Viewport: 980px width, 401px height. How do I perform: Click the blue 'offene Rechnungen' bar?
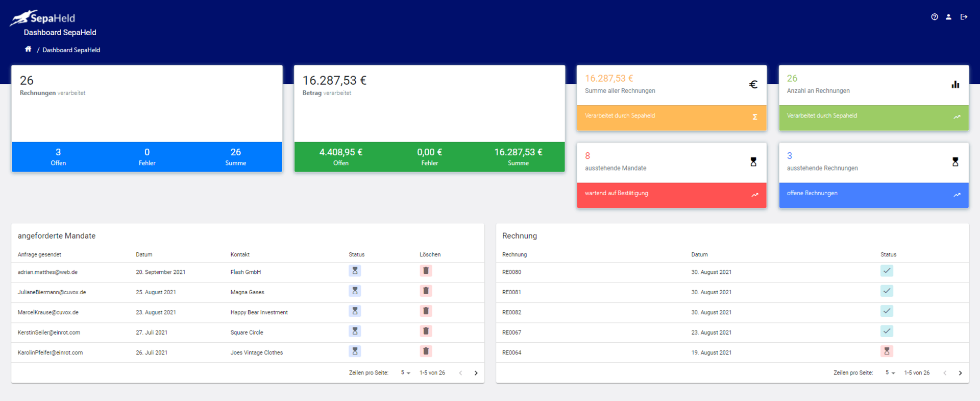pyautogui.click(x=873, y=195)
